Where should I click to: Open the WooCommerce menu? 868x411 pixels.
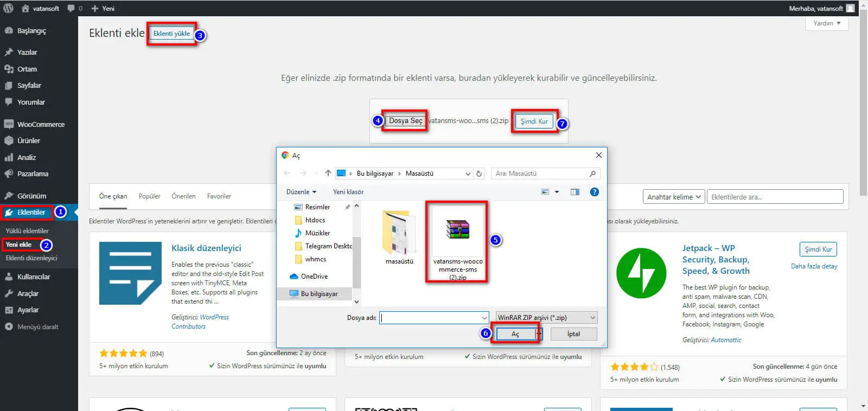[x=39, y=124]
